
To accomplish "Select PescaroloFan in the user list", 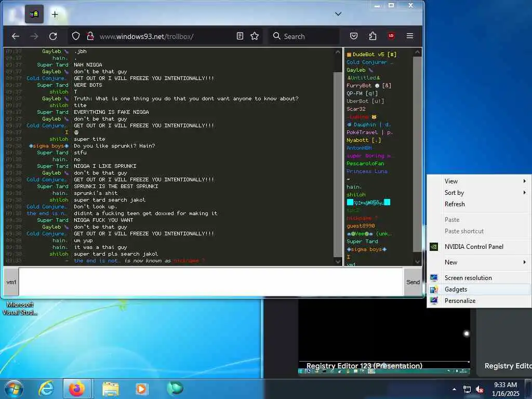I will (x=365, y=164).
